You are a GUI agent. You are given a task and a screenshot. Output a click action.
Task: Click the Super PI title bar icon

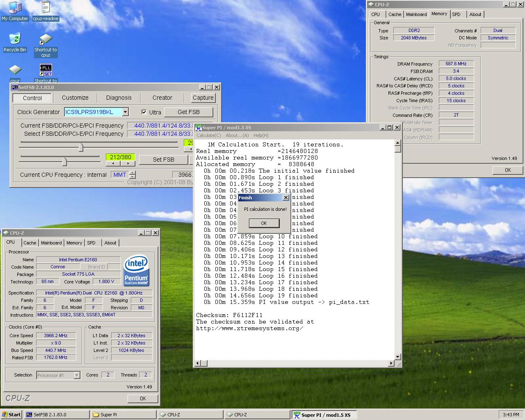pos(198,128)
